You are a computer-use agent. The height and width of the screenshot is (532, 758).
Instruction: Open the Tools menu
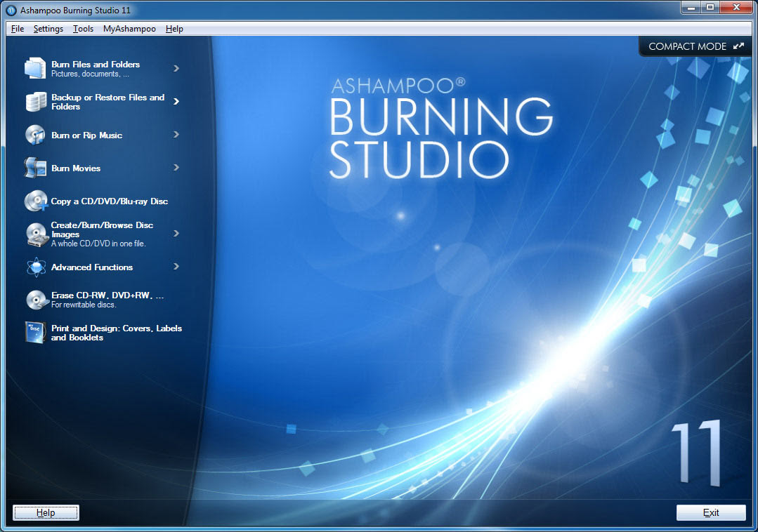tap(83, 29)
